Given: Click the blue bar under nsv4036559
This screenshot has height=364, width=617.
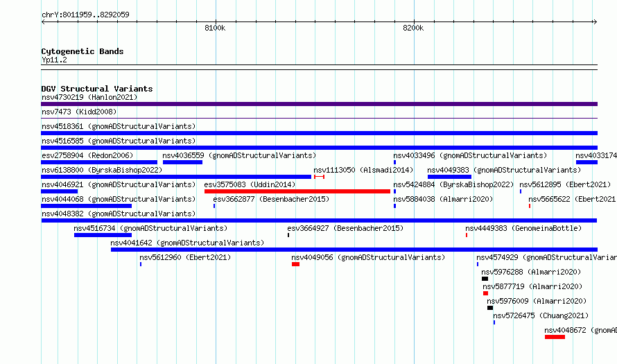Looking at the screenshot, I should pyautogui.click(x=182, y=162).
